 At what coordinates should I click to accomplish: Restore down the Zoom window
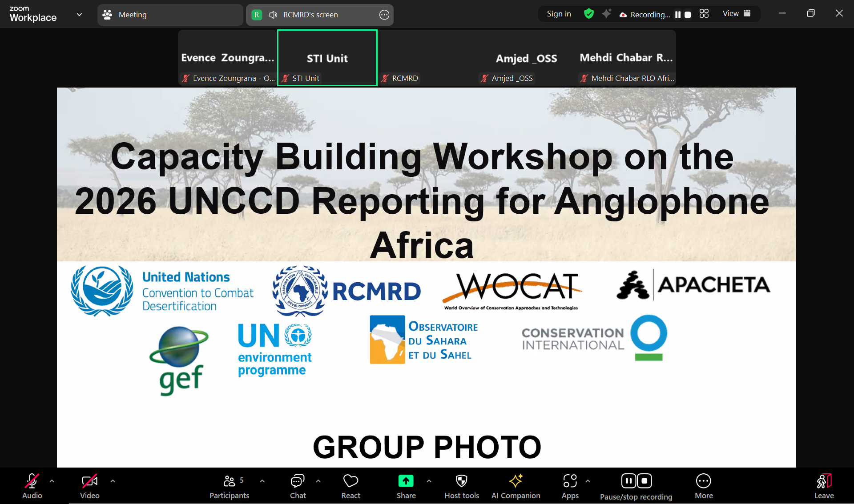click(811, 13)
